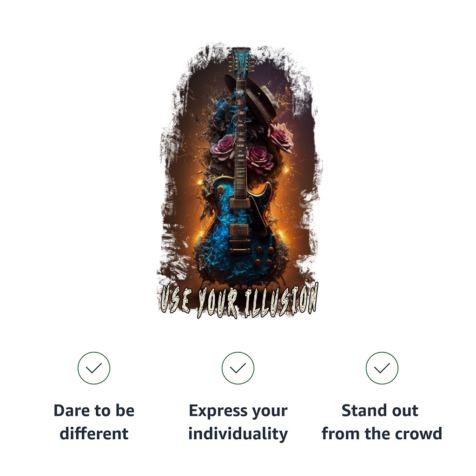Click the tuning pegs on the headstock
This screenshot has height=476, width=476.
(x=241, y=64)
